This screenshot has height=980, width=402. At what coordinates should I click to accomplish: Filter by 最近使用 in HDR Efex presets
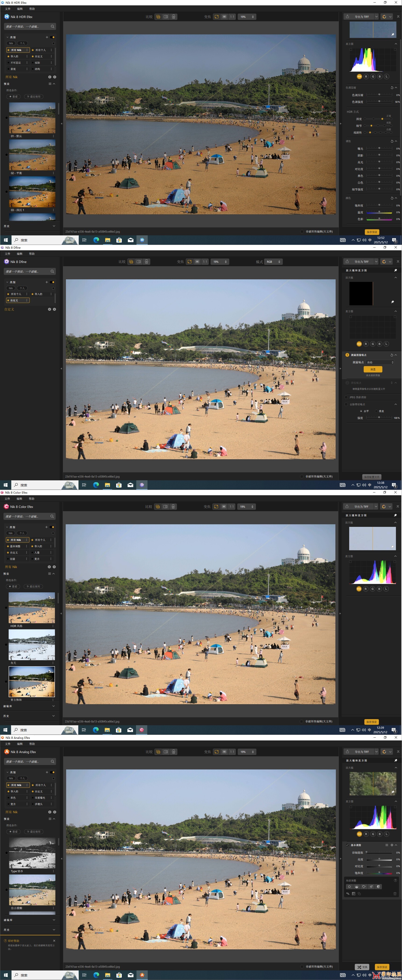(34, 97)
